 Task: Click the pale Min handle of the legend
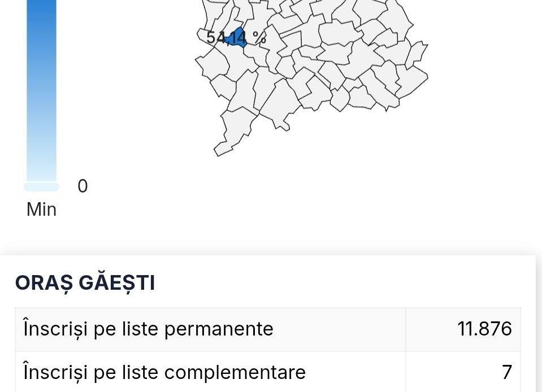click(x=41, y=187)
